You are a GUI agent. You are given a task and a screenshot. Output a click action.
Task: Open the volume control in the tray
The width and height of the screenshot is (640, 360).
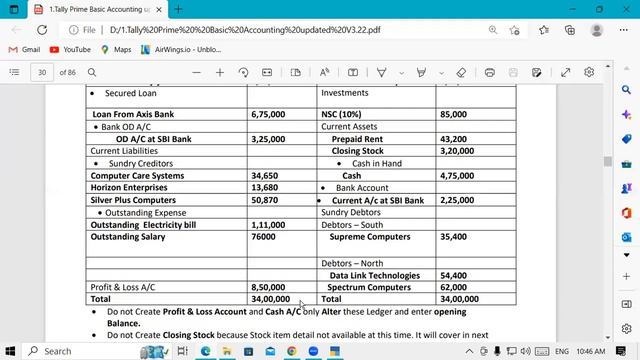point(526,351)
